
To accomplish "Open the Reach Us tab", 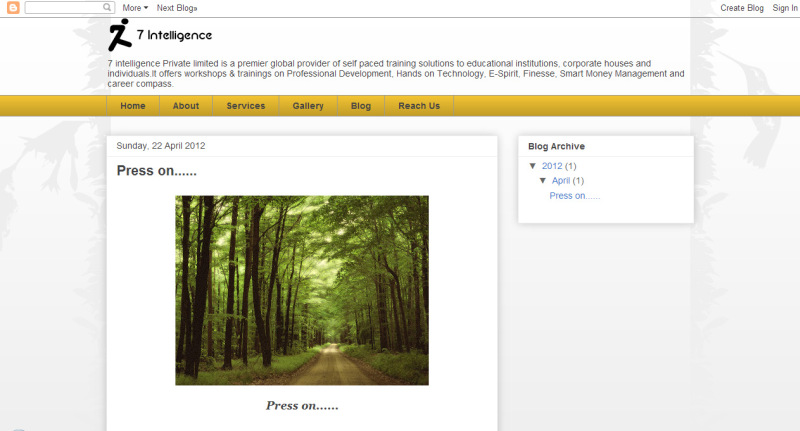I will [x=419, y=106].
